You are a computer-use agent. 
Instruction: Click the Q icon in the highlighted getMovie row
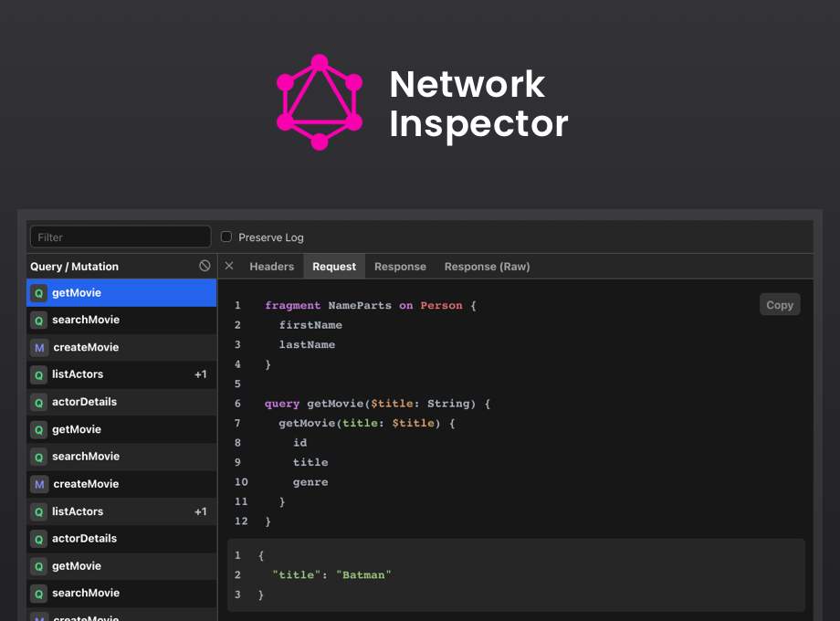click(x=38, y=293)
